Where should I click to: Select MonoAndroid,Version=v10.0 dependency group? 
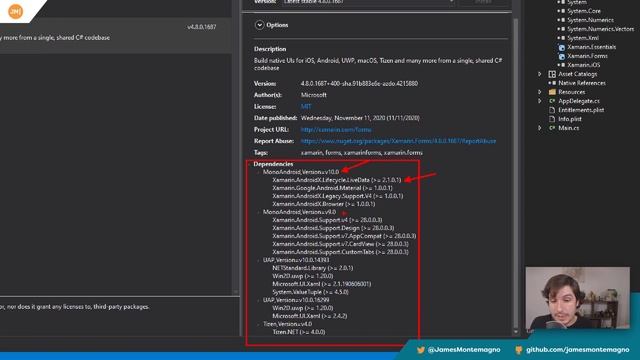pyautogui.click(x=301, y=172)
